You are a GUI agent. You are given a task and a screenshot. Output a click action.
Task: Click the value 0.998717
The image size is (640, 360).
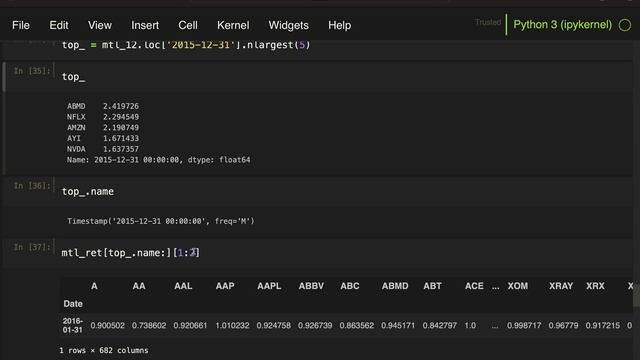[524, 326]
